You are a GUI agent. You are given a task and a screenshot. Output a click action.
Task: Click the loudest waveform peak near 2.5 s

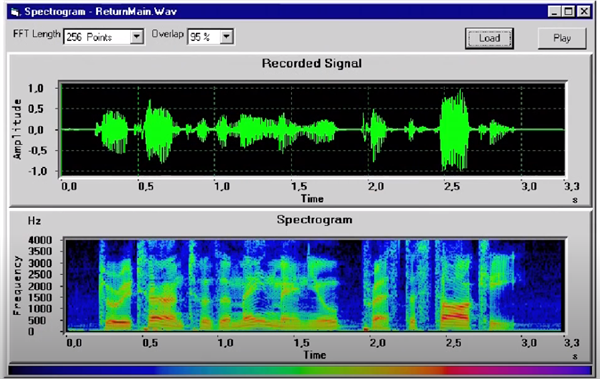pos(455,129)
